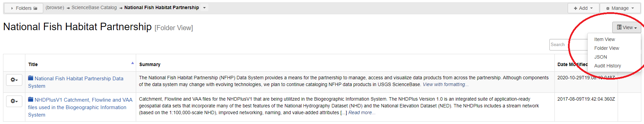
Task: Open National Fish Habitat Partnership Data System link
Action: point(76,82)
